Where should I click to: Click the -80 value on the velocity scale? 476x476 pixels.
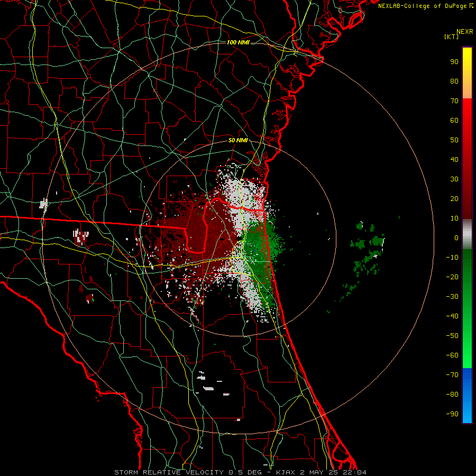coord(452,395)
